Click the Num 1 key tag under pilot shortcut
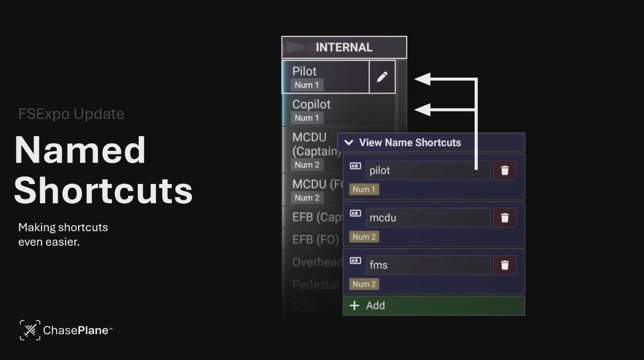 pyautogui.click(x=364, y=189)
